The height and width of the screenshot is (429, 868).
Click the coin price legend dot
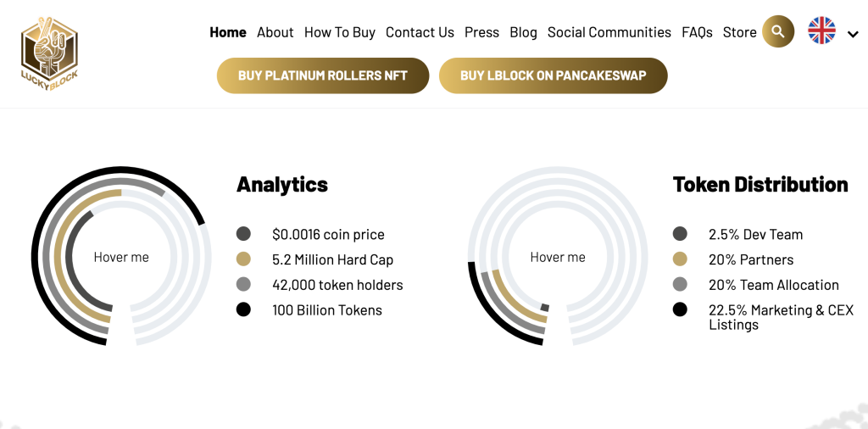click(x=243, y=234)
